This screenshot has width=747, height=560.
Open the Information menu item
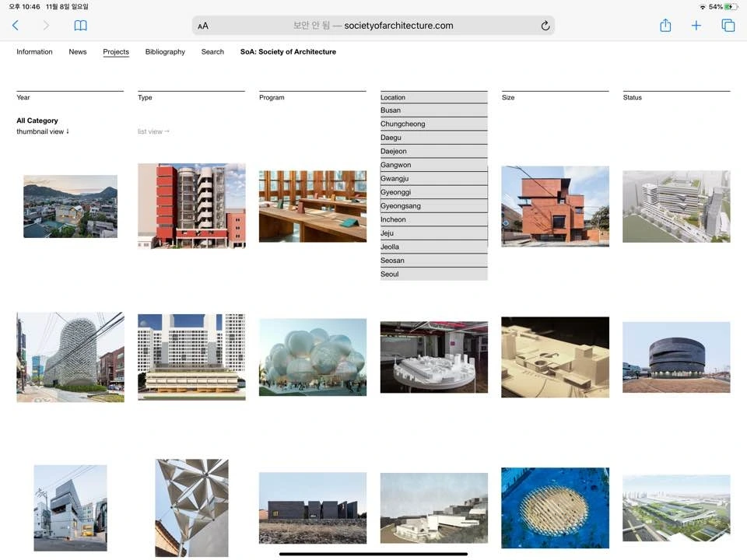click(x=34, y=52)
